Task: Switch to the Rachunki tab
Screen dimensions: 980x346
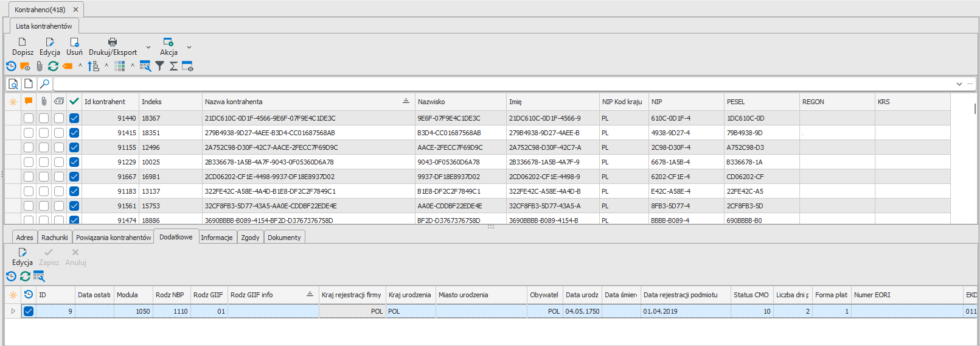Action: (x=55, y=238)
